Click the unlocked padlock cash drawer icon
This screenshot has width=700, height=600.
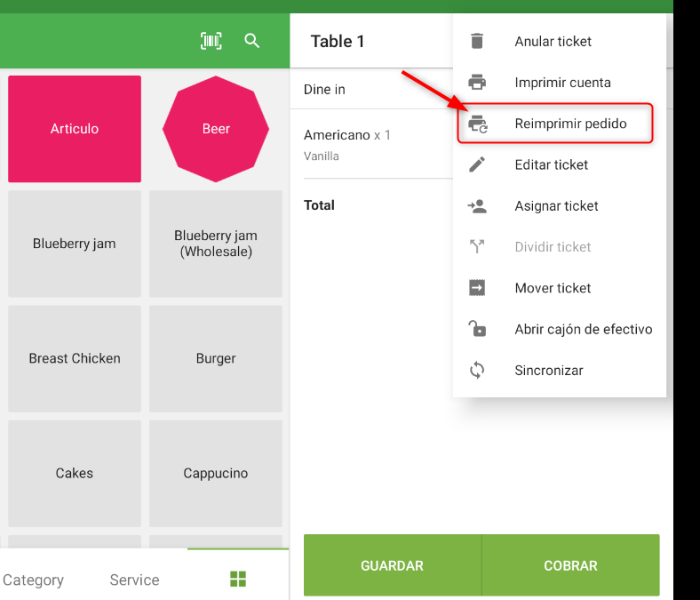(477, 328)
